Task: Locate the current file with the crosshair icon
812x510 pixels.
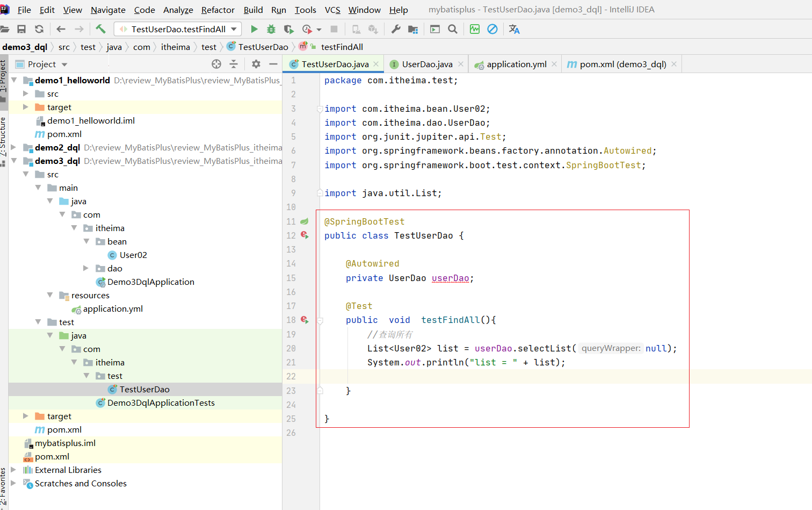Action: click(x=216, y=64)
